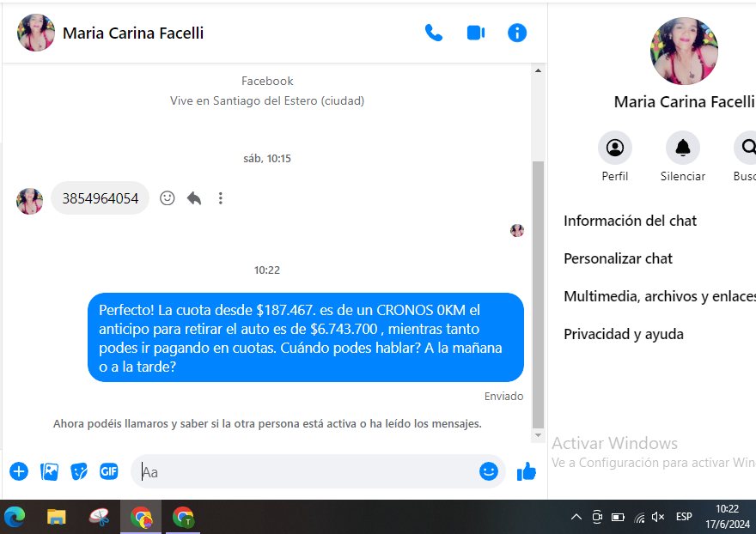Click the header avatar of Maria Carina Facelli
756x534 pixels.
tap(36, 33)
